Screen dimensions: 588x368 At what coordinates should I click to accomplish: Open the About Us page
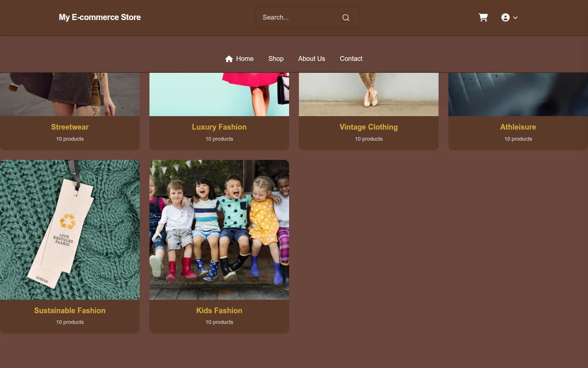(312, 59)
